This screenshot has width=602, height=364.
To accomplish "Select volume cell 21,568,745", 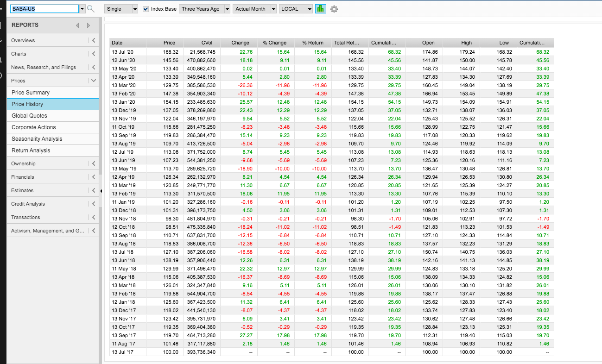I will point(203,52).
